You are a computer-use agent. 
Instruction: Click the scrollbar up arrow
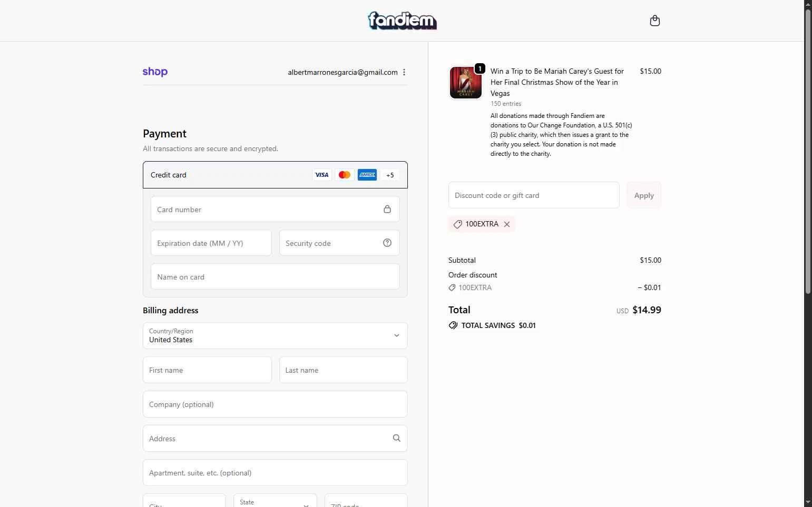pyautogui.click(x=808, y=4)
